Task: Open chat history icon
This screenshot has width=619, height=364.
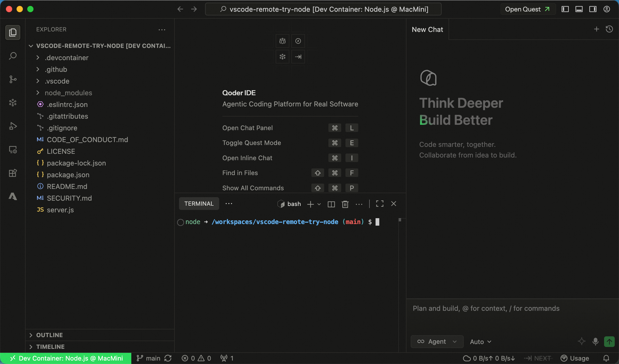Action: point(609,29)
